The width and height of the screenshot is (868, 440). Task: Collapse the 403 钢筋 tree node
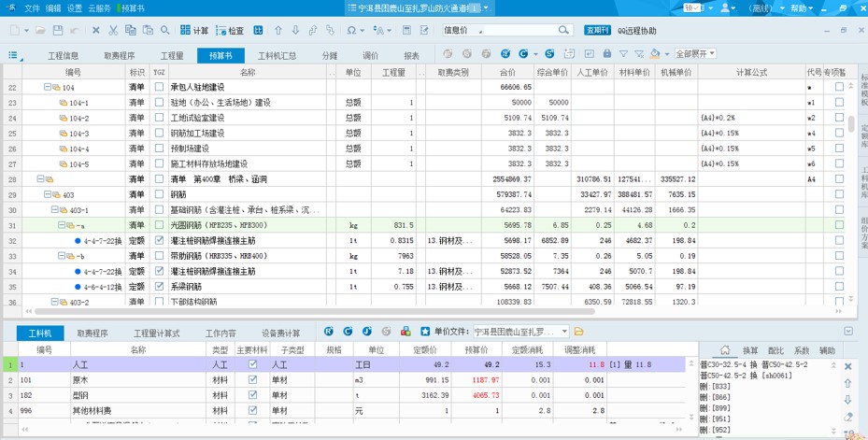[47, 194]
